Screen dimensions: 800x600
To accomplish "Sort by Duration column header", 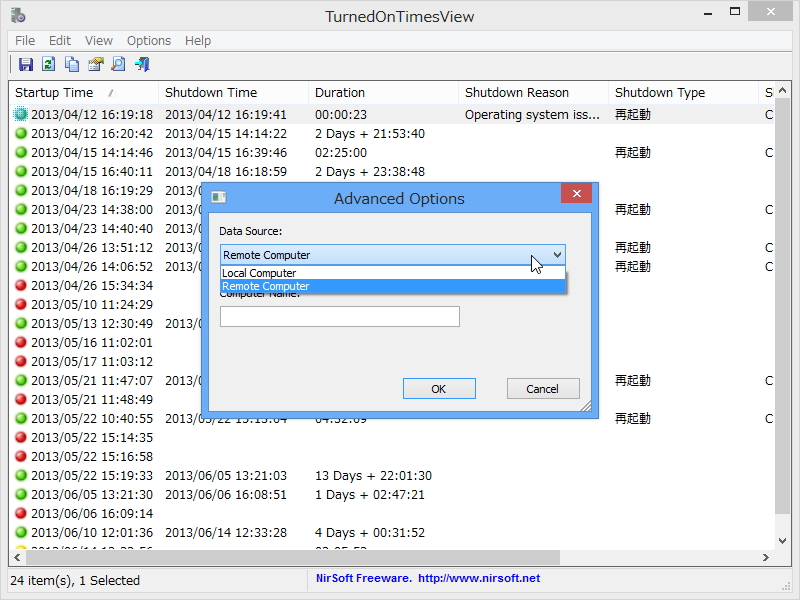I will coord(383,92).
